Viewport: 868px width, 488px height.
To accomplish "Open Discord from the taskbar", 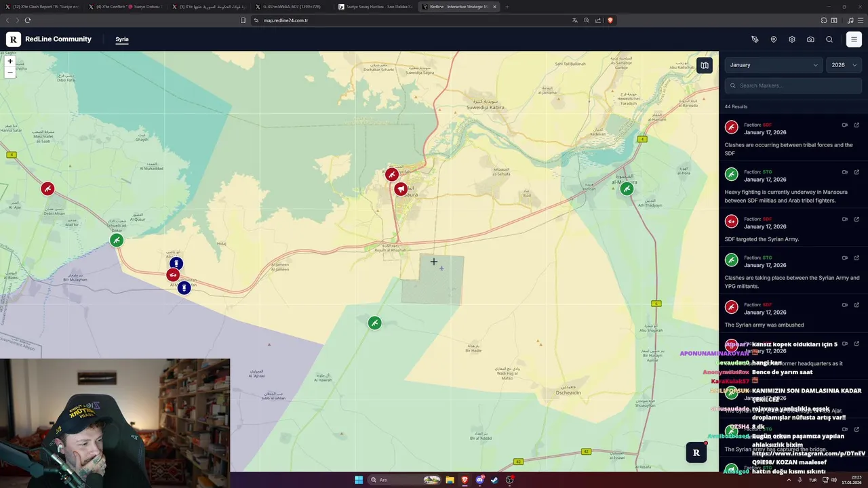I will click(x=480, y=480).
